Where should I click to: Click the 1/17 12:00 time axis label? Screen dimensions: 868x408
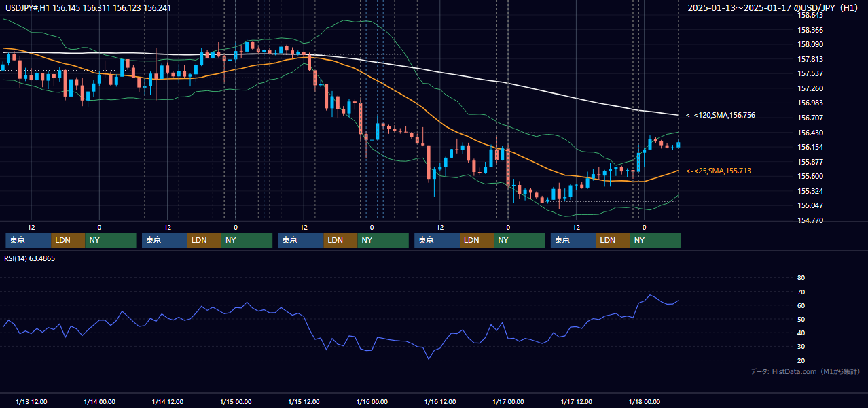576,401
